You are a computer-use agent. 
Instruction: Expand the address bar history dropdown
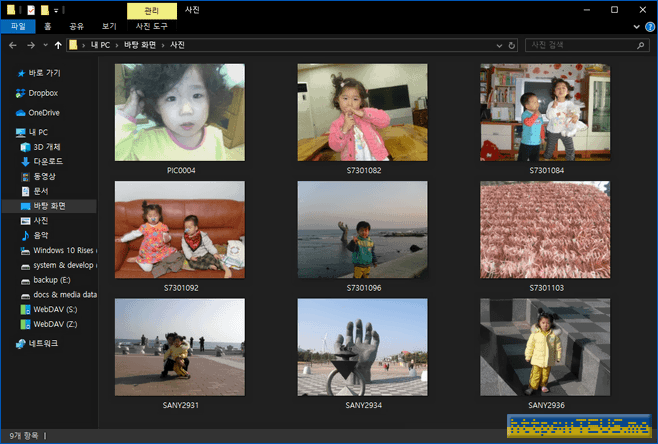pos(499,45)
